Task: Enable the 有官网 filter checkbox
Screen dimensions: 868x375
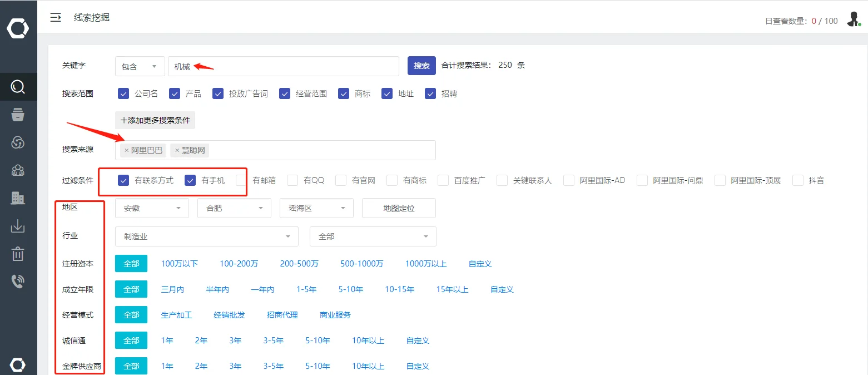Action: click(x=341, y=180)
